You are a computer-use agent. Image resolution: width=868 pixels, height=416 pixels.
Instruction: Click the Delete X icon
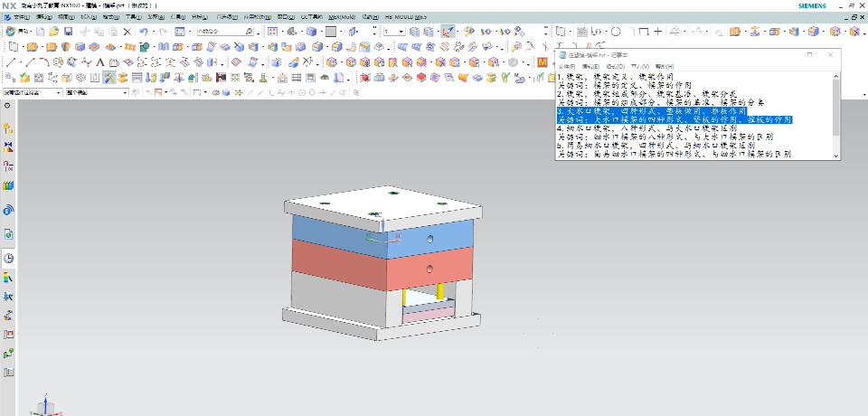[127, 32]
